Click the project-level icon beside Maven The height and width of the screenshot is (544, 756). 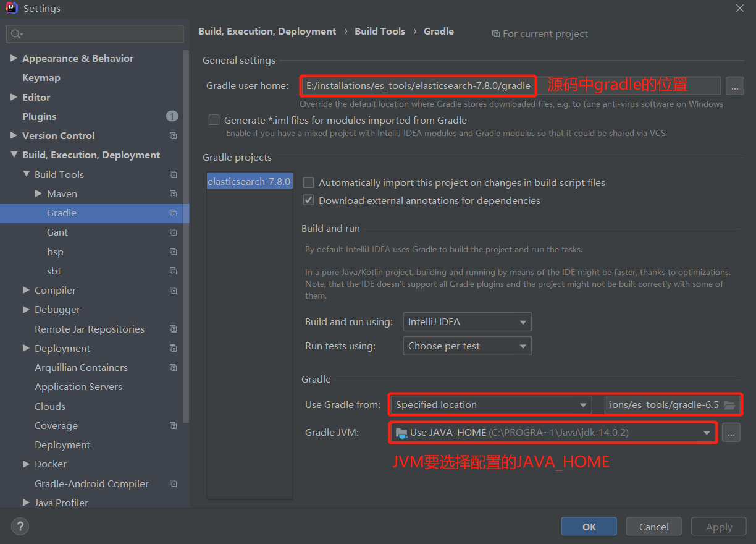coord(173,193)
